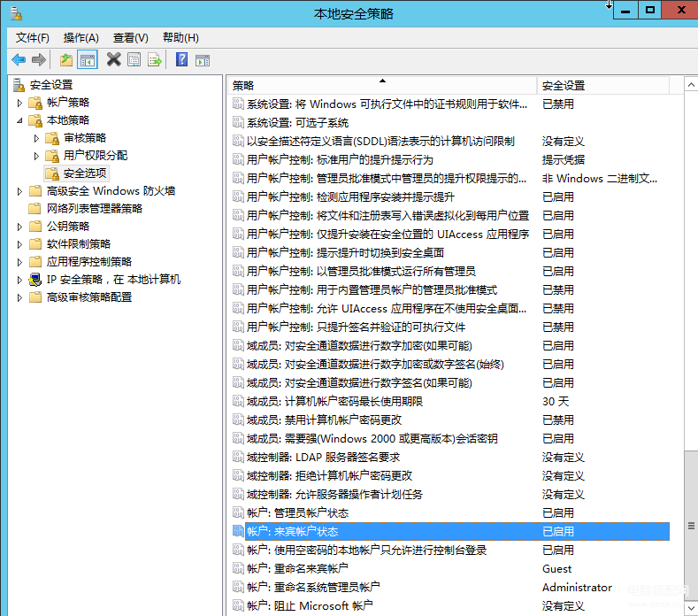Expand the 公钥策略 tree node
The image size is (698, 616).
(19, 227)
